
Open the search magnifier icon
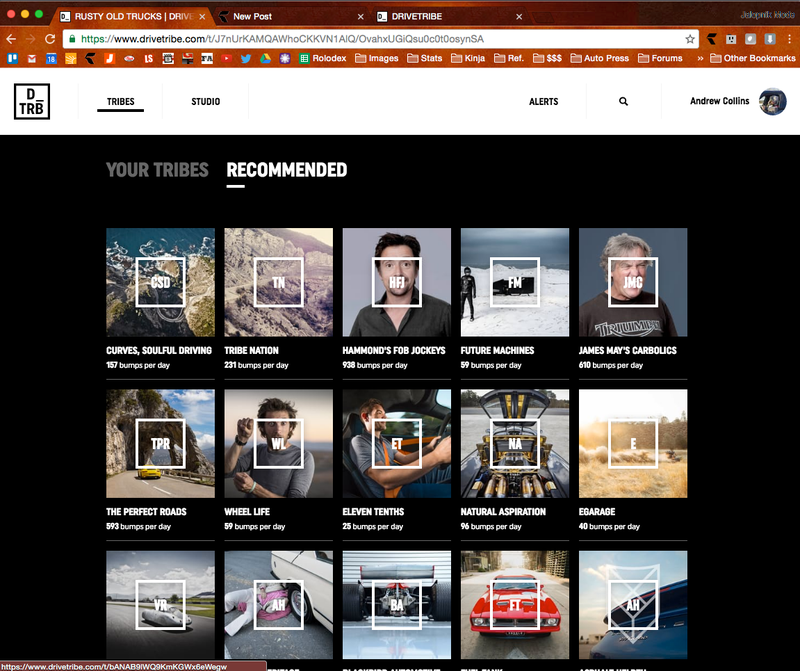(x=623, y=102)
